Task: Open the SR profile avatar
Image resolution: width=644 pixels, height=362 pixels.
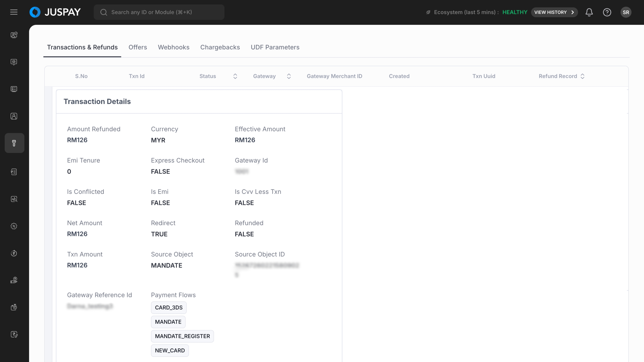Action: (x=626, y=12)
